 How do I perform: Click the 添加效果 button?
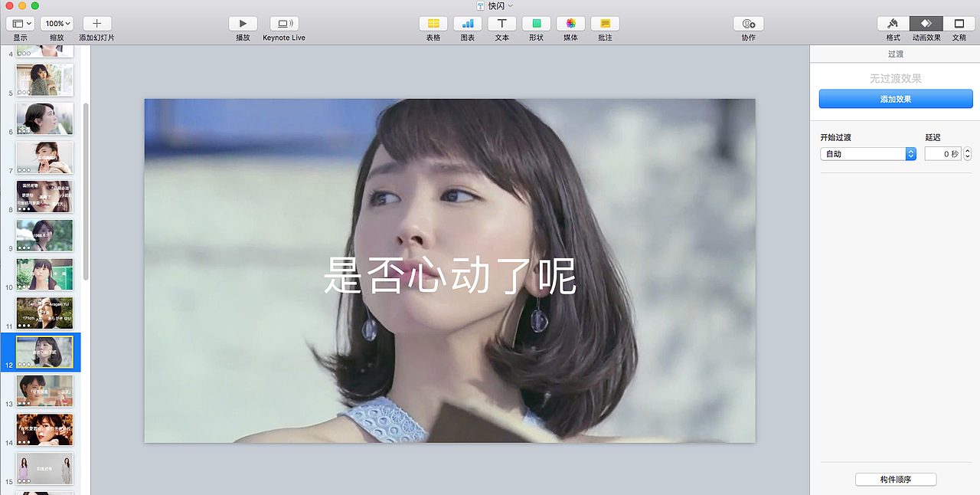(x=895, y=98)
